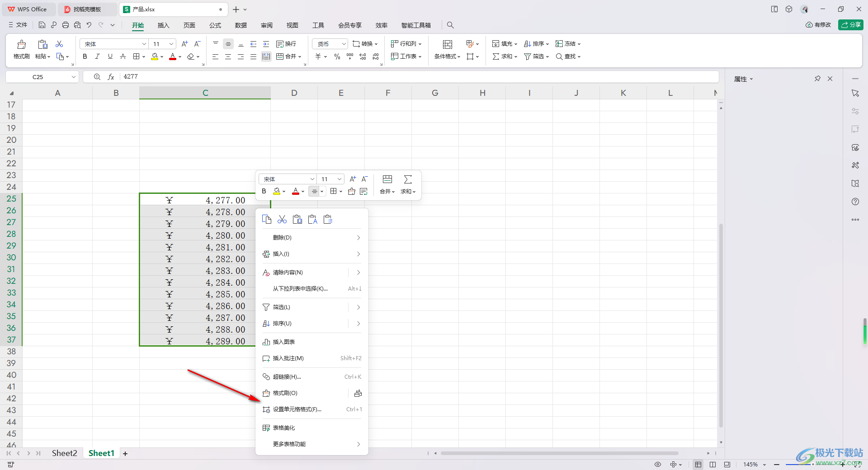Toggle middle vertical alignment in ribbon
Viewport: 868px width, 470px height.
228,44
